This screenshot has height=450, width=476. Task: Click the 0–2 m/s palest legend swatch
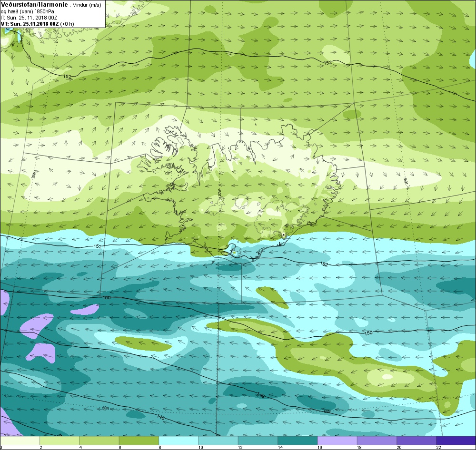[x=20, y=440]
